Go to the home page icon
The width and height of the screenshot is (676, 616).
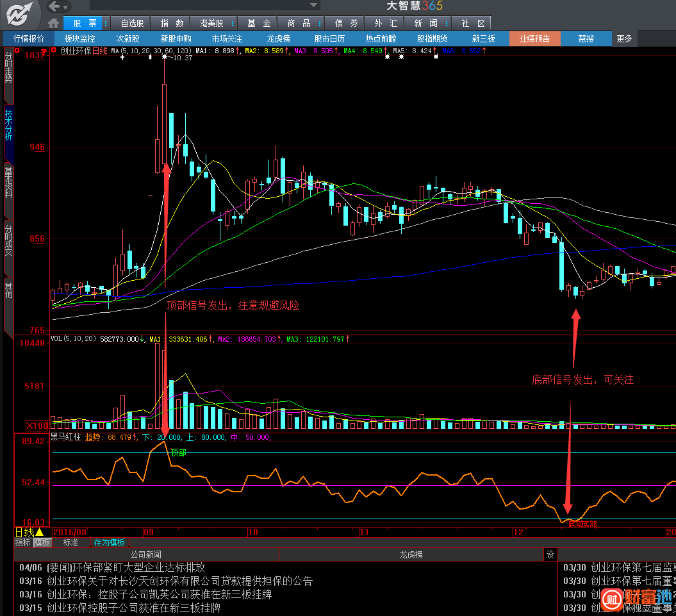pos(53,23)
